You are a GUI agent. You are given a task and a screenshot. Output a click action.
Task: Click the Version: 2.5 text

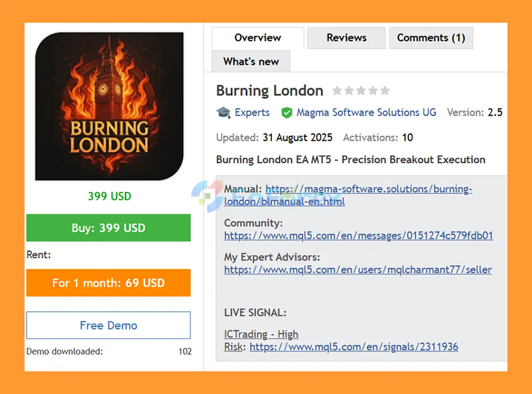pyautogui.click(x=475, y=113)
